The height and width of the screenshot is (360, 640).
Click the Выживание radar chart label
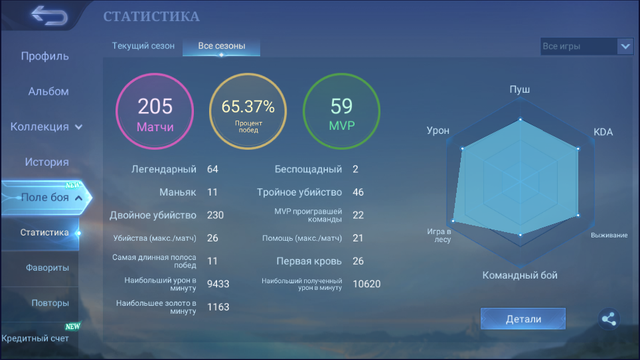[x=609, y=235]
